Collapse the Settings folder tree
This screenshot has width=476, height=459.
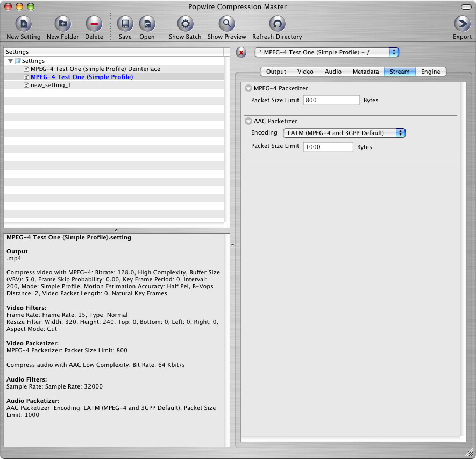point(11,61)
